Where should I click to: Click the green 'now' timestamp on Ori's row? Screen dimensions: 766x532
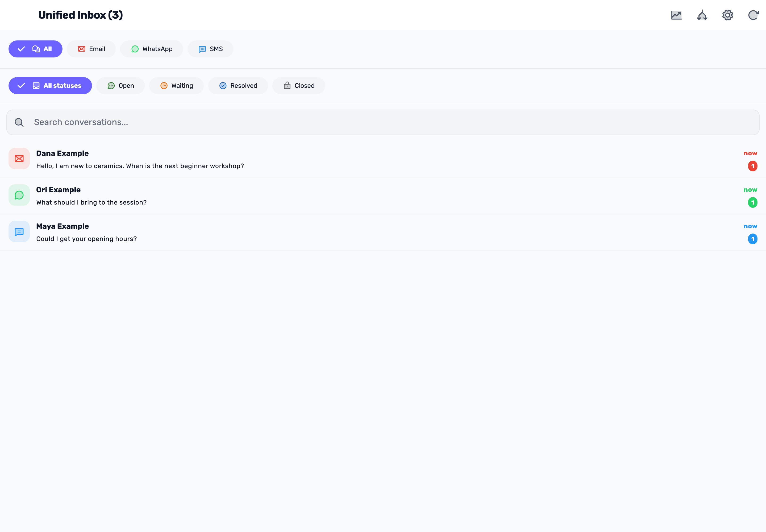(750, 190)
